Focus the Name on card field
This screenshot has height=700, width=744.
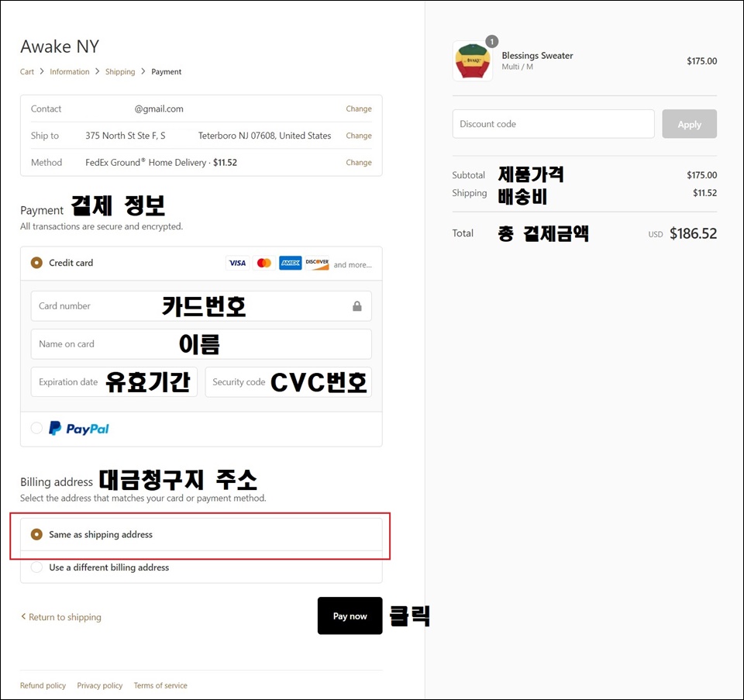(x=201, y=344)
